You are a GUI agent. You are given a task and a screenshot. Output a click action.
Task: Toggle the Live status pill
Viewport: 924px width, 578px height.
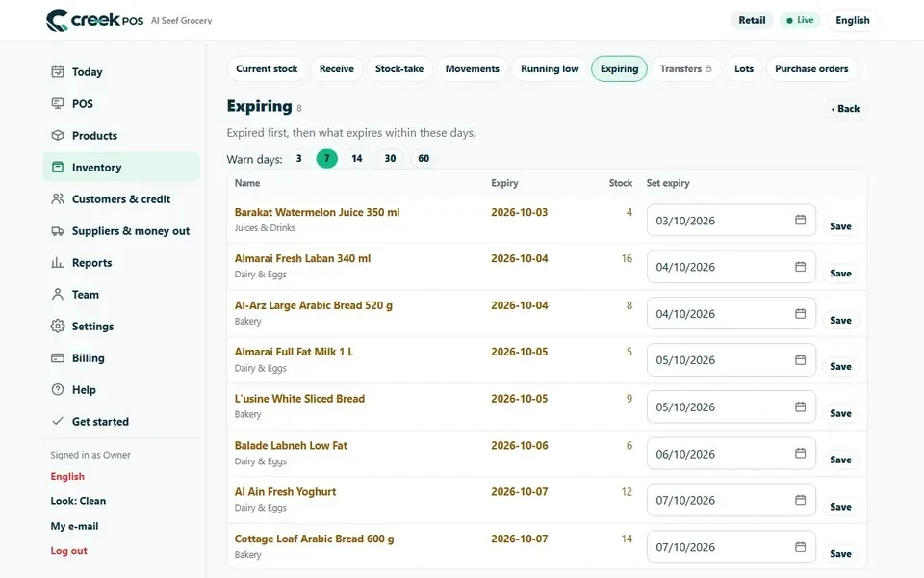point(800,20)
